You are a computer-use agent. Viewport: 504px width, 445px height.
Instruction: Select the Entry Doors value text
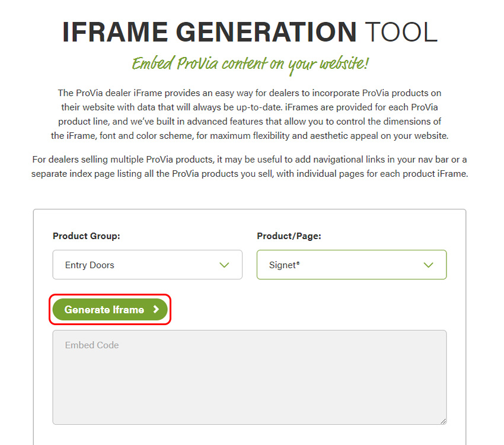pos(90,265)
